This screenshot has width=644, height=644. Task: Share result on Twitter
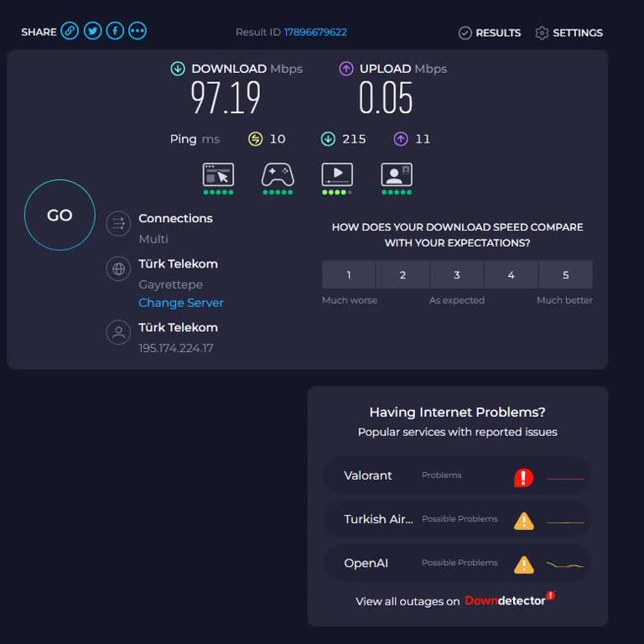93,31
